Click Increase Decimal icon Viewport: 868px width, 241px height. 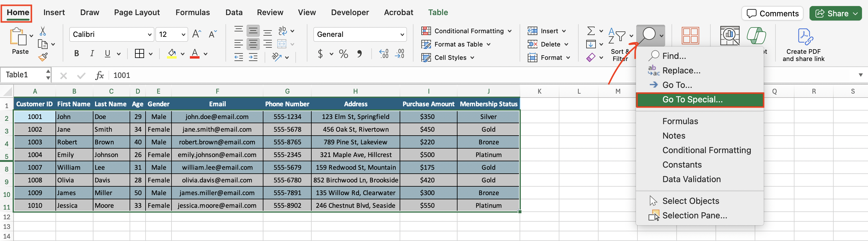point(384,54)
